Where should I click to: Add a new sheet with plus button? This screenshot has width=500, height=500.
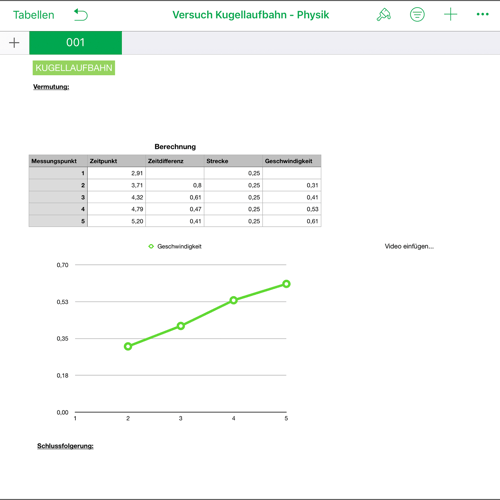[14, 43]
